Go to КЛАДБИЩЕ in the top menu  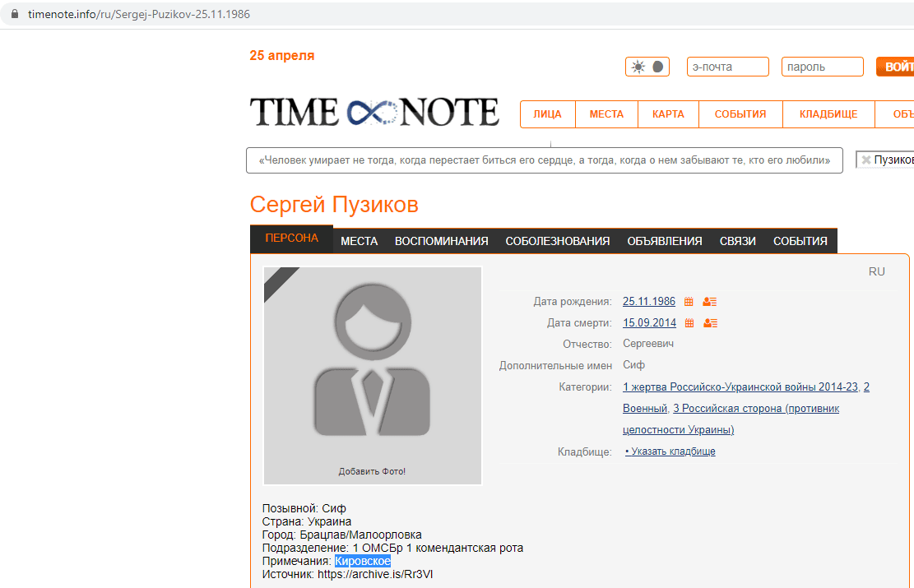tap(828, 114)
